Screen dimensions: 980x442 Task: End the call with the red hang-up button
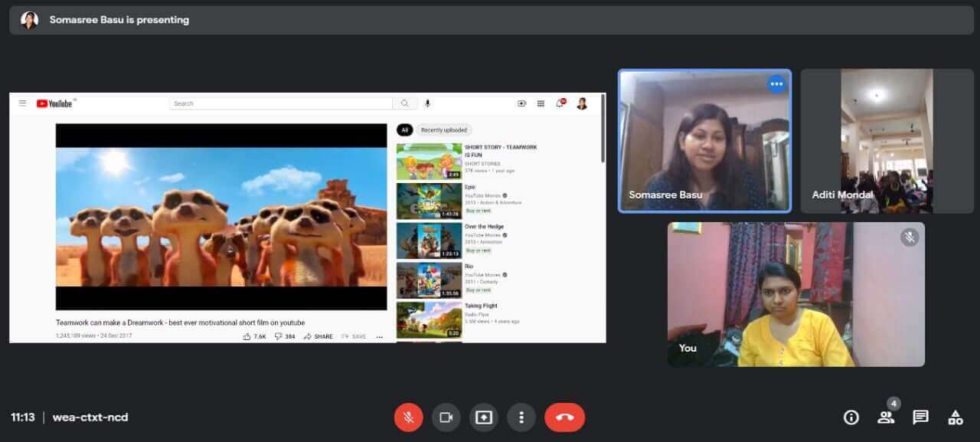(565, 417)
